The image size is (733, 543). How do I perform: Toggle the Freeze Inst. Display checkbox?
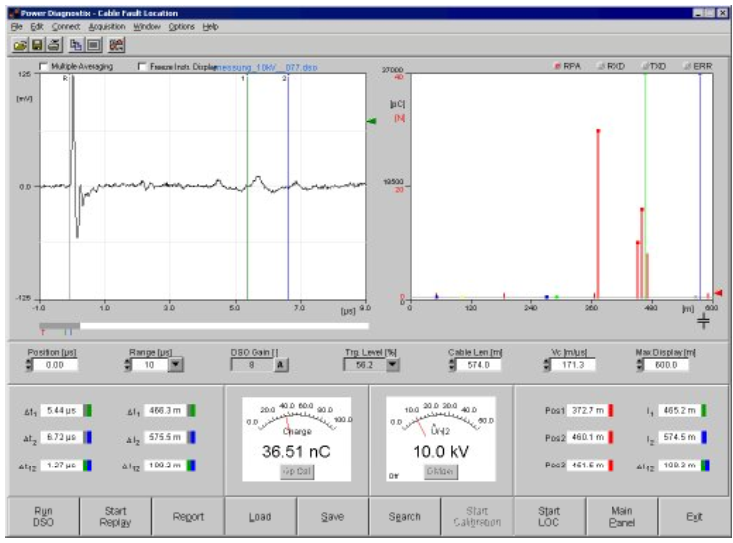point(142,66)
